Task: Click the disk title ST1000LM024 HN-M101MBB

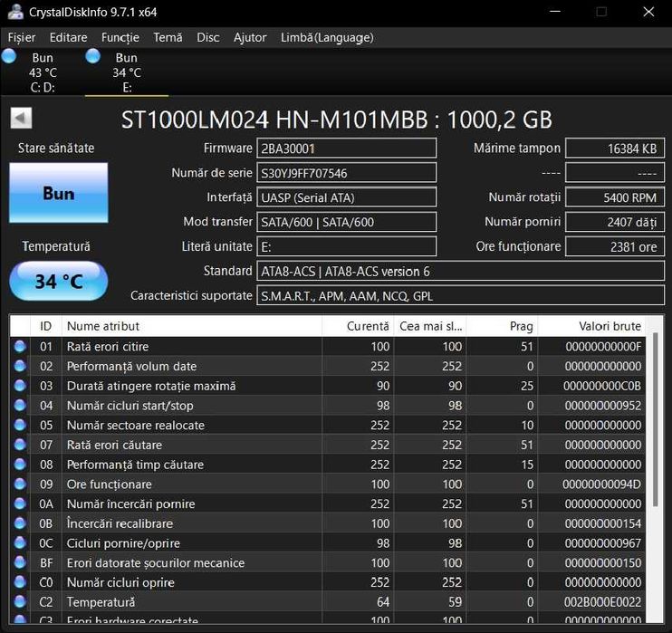Action: pos(336,120)
